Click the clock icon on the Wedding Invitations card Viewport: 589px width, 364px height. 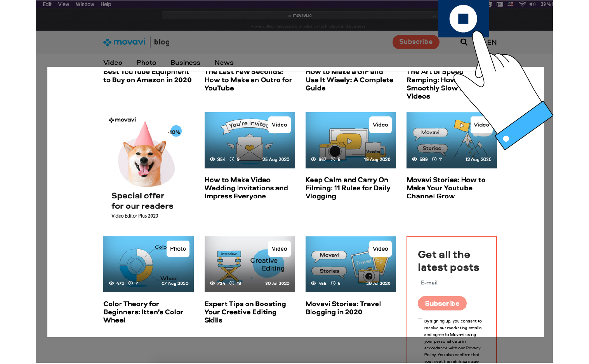pyautogui.click(x=232, y=159)
